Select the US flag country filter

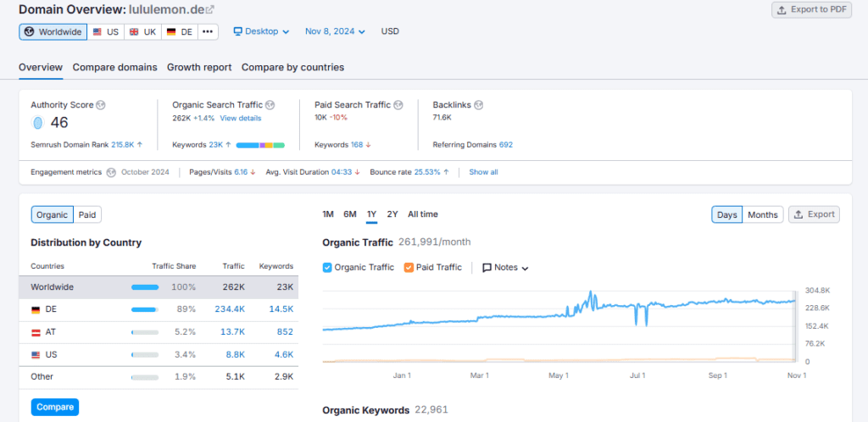pos(106,31)
